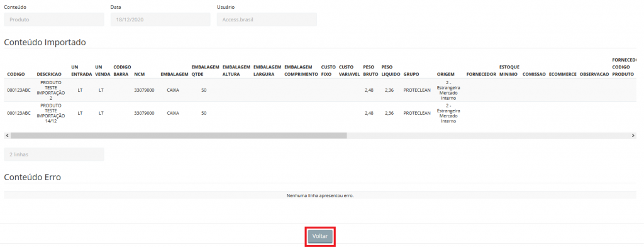644x248 pixels.
Task: Click 000123ABC code in IMPORTAÇÃO 2 row
Action: coord(19,90)
